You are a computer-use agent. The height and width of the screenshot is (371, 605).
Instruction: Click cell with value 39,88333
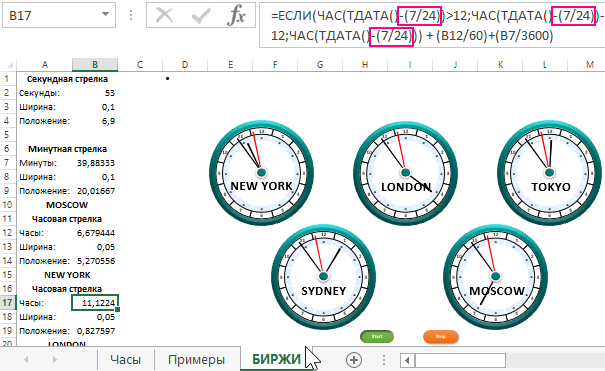click(95, 163)
